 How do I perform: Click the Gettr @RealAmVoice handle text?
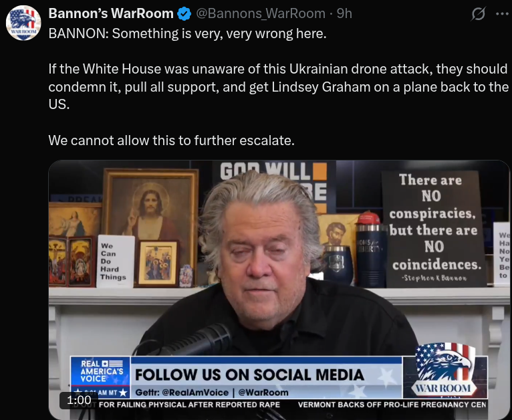[x=182, y=392]
